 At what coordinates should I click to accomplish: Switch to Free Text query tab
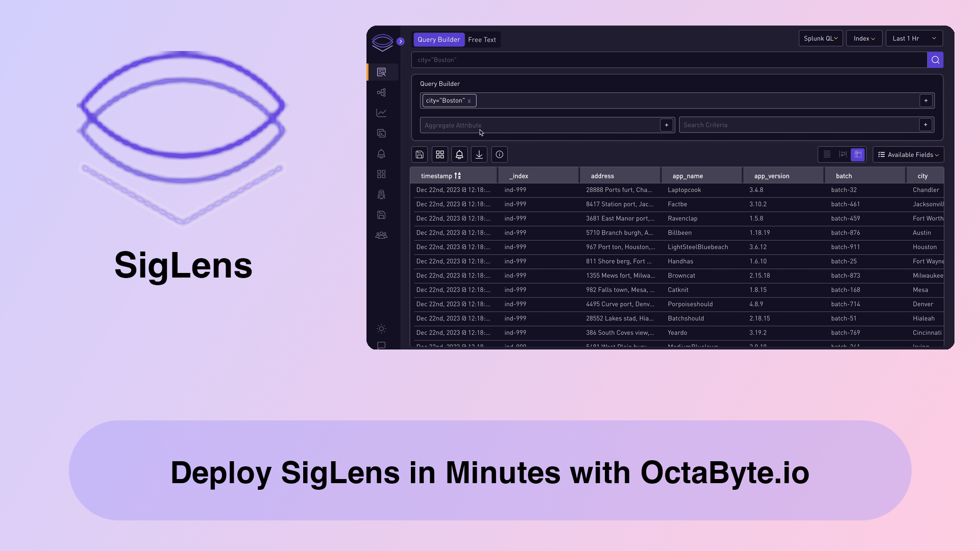coord(482,39)
